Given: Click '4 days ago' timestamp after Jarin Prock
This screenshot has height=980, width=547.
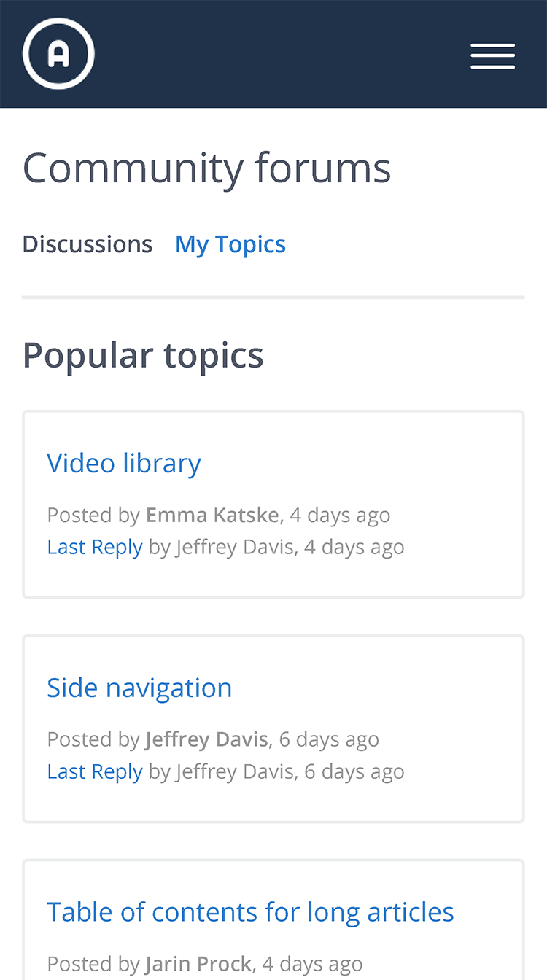Looking at the screenshot, I should tap(312, 964).
